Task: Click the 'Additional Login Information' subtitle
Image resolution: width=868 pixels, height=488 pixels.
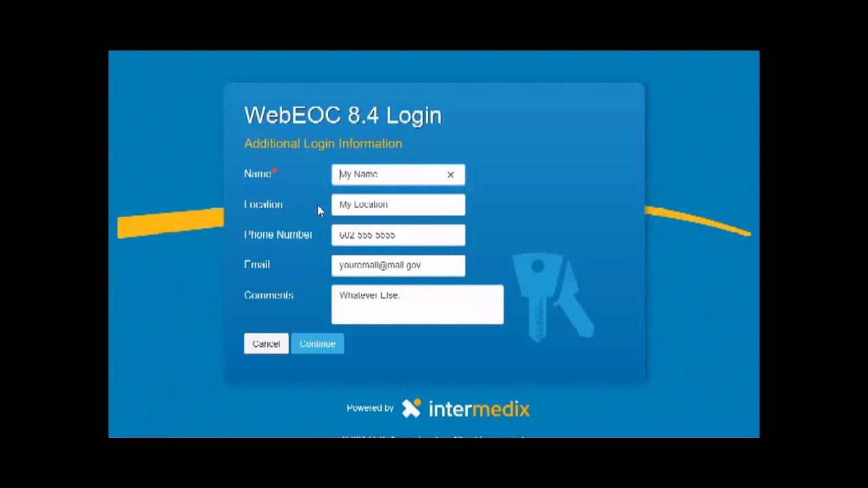Action: point(323,144)
